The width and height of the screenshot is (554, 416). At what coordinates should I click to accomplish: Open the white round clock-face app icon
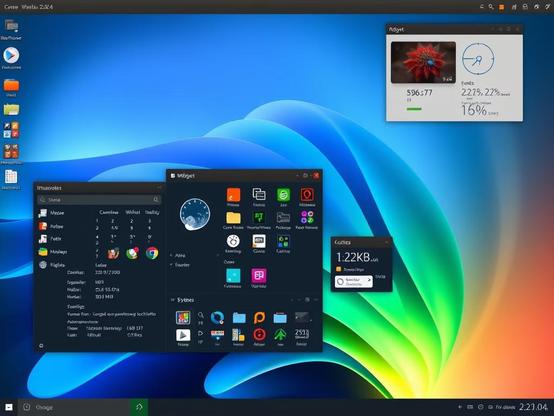[233, 241]
